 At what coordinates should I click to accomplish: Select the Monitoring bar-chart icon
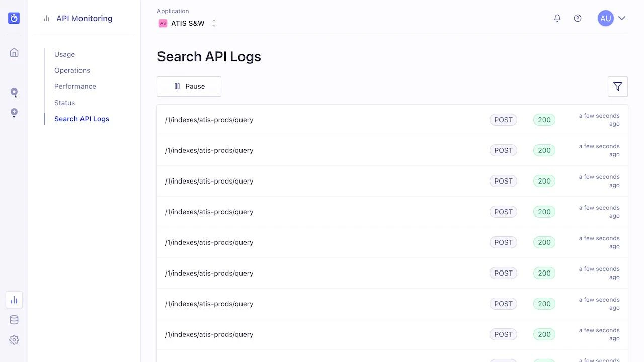pyautogui.click(x=14, y=299)
